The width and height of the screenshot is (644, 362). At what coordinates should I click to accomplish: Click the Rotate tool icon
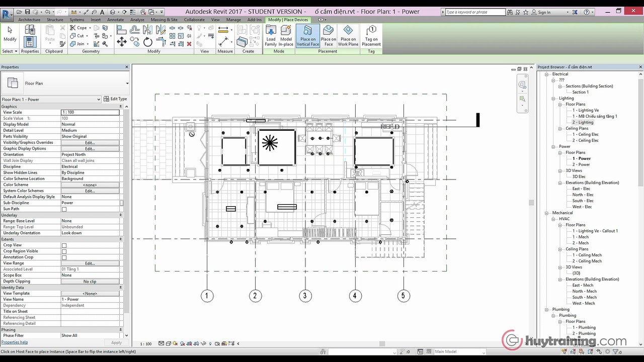click(148, 42)
